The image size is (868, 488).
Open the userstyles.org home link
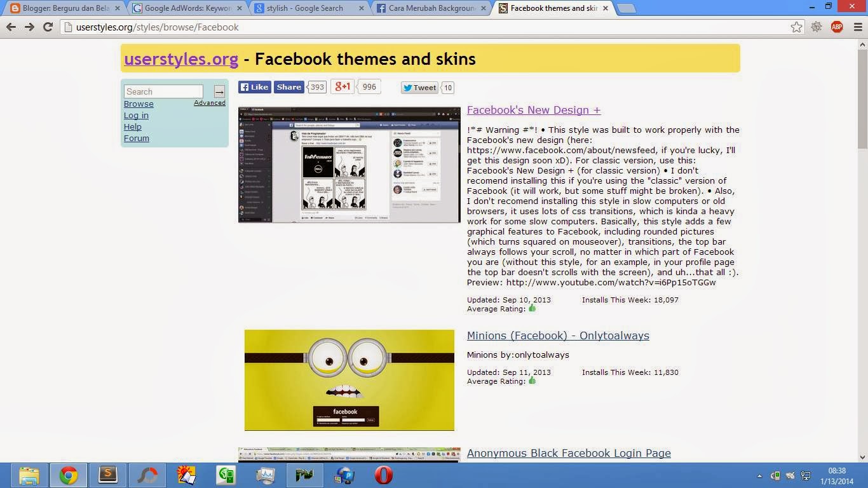coord(181,59)
